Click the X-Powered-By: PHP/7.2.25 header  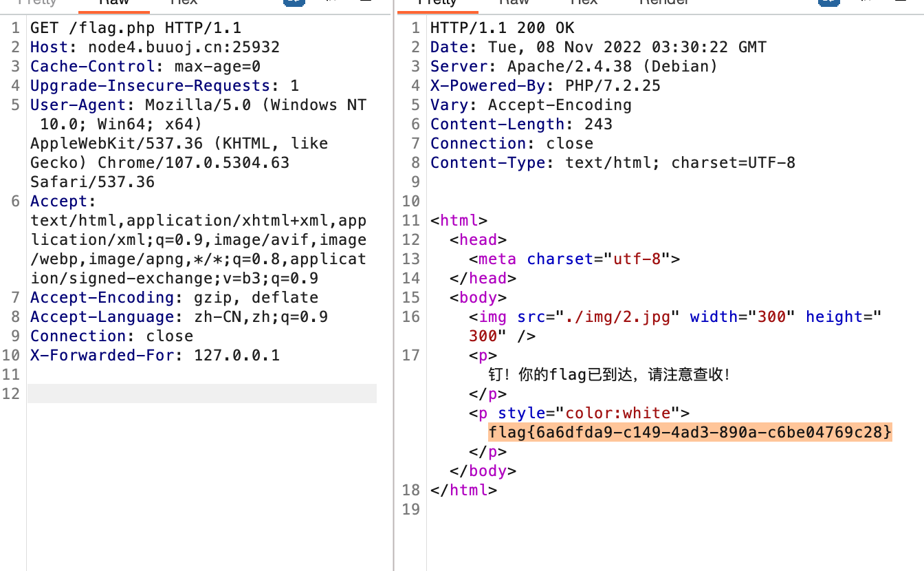(x=545, y=86)
